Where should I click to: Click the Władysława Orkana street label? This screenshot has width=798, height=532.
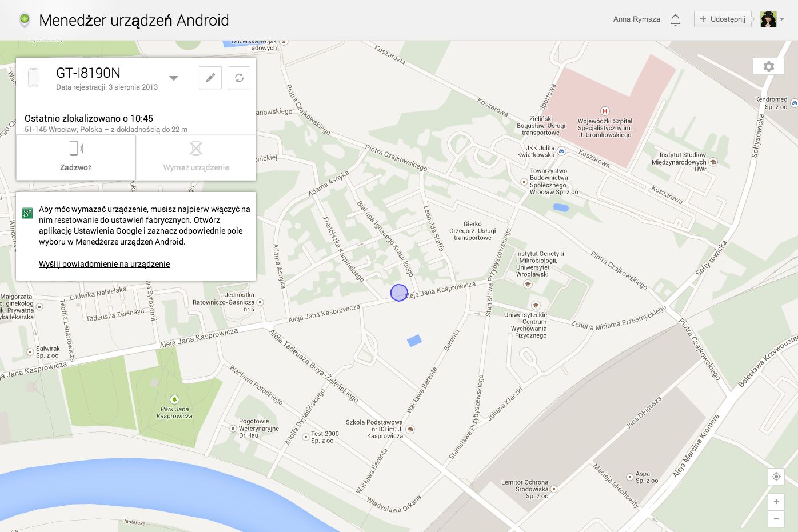click(x=394, y=503)
